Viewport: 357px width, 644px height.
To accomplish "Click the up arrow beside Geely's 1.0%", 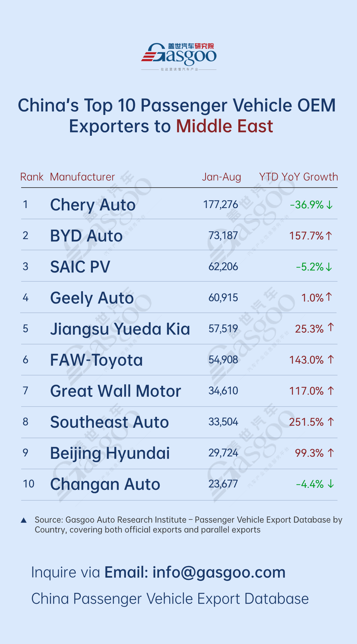I will tap(329, 297).
